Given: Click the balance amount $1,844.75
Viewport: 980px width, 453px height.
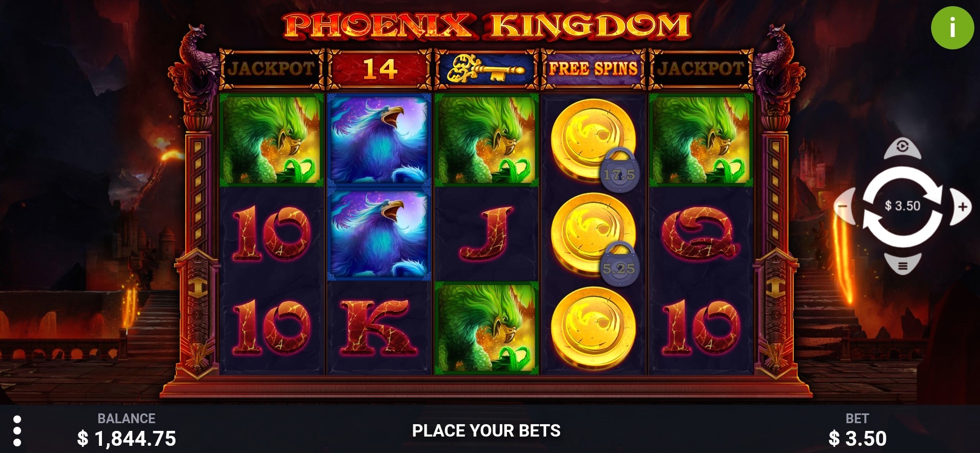Looking at the screenshot, I should 127,439.
